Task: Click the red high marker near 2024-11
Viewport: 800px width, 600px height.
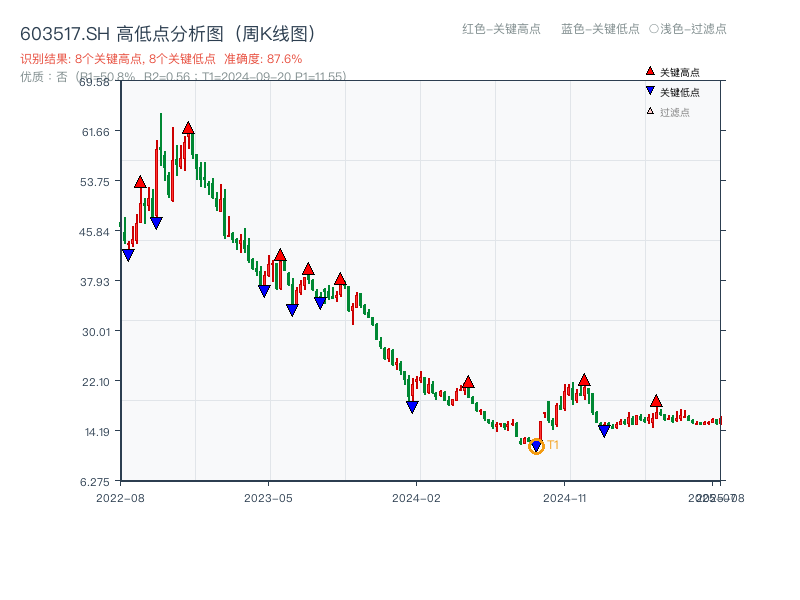Action: pos(584,380)
